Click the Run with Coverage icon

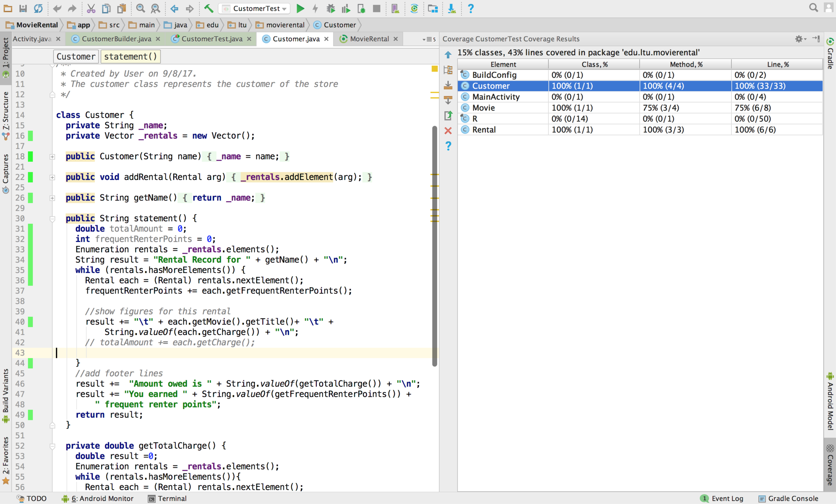(346, 8)
